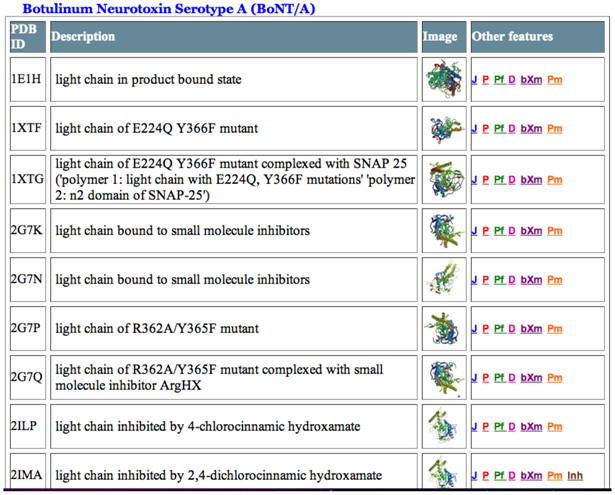
Task: Select the 2G7N protein image
Action: click(441, 280)
